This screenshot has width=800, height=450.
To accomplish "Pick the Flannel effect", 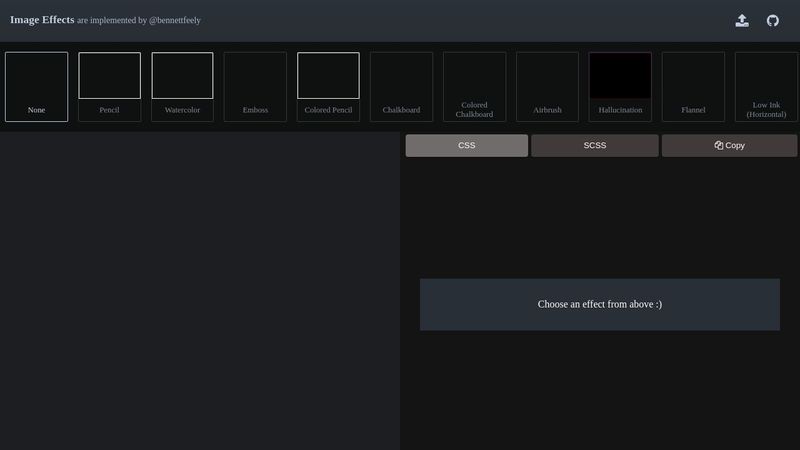I will [x=693, y=87].
